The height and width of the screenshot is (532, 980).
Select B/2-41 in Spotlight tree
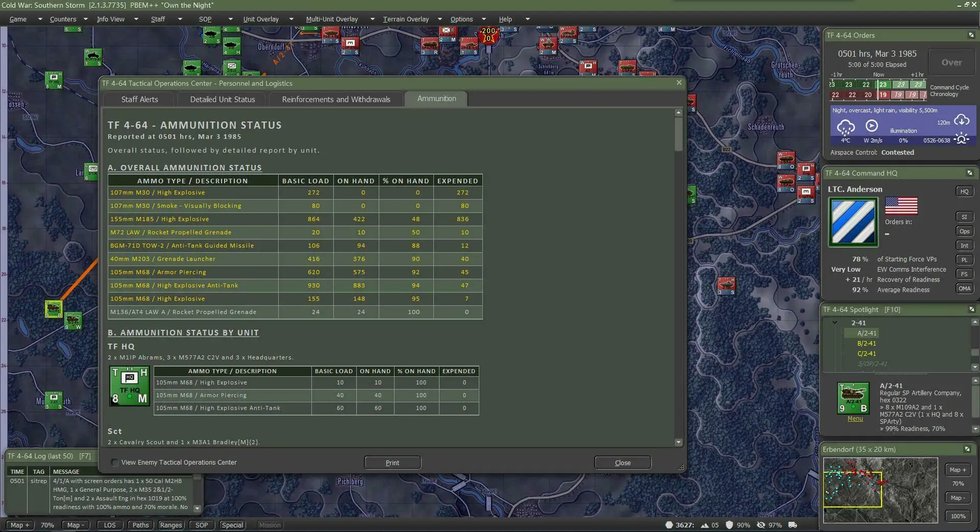(x=867, y=343)
